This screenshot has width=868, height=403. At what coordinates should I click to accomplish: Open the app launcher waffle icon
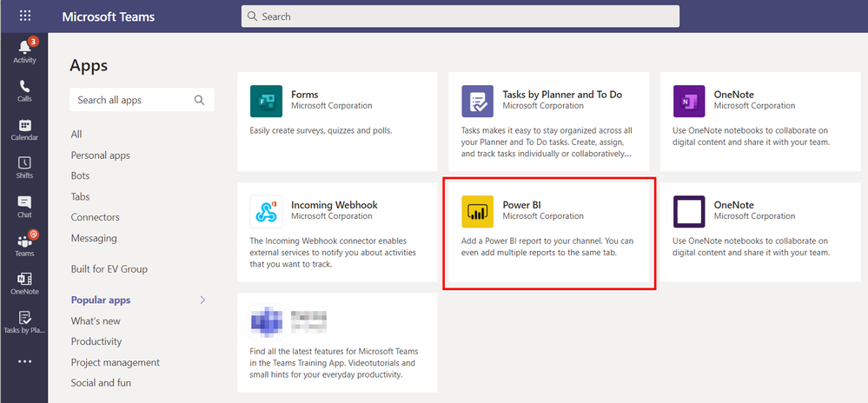point(25,16)
